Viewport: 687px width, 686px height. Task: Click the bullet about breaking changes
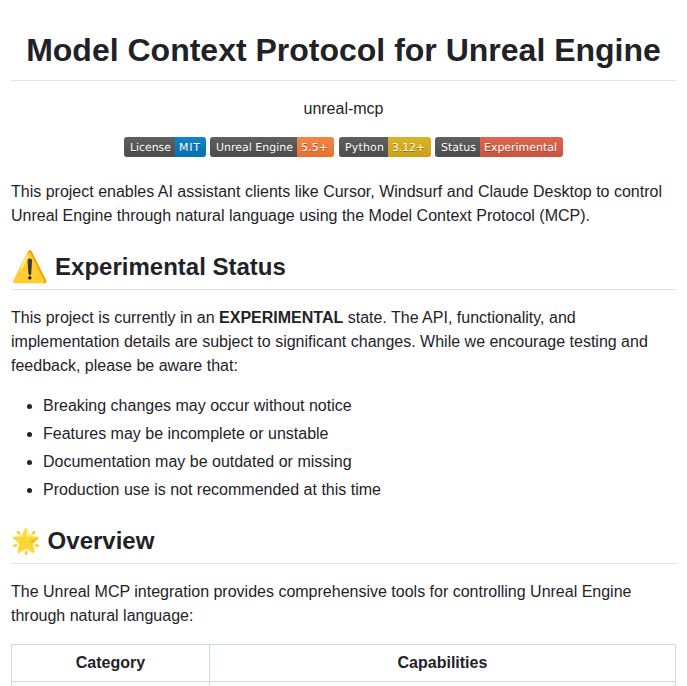197,406
